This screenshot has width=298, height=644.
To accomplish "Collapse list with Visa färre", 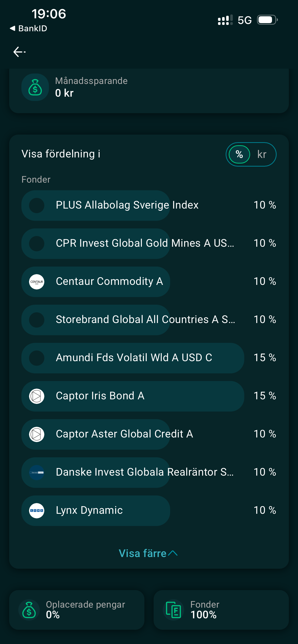I will 143,553.
